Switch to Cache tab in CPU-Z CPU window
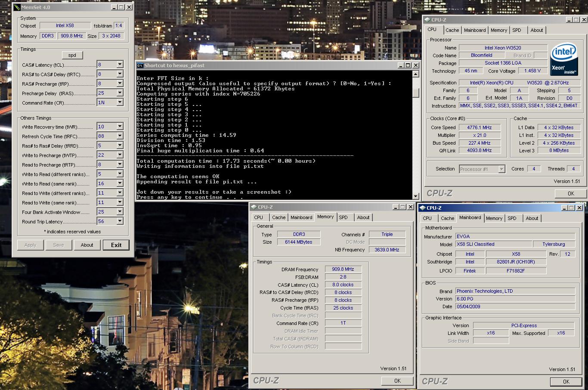This screenshot has width=588, height=390. 452,30
